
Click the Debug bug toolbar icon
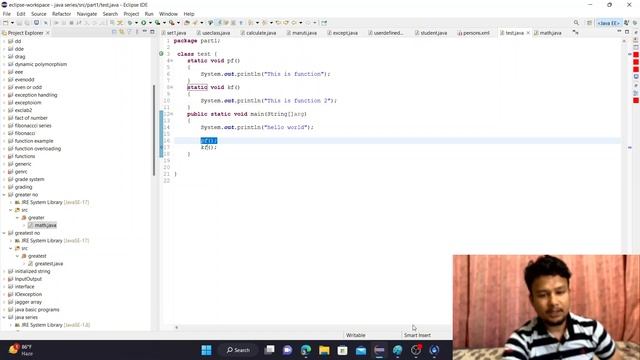coord(130,23)
